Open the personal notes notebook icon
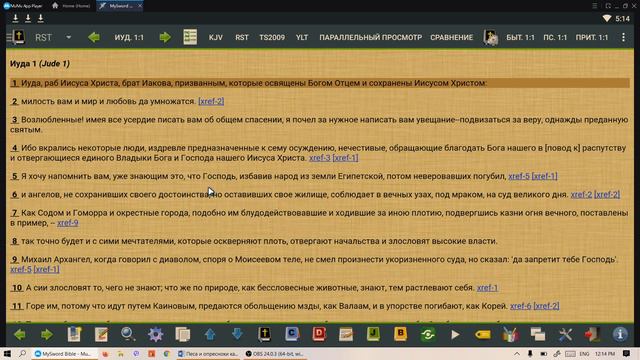The width and height of the screenshot is (640, 360). coord(346,334)
